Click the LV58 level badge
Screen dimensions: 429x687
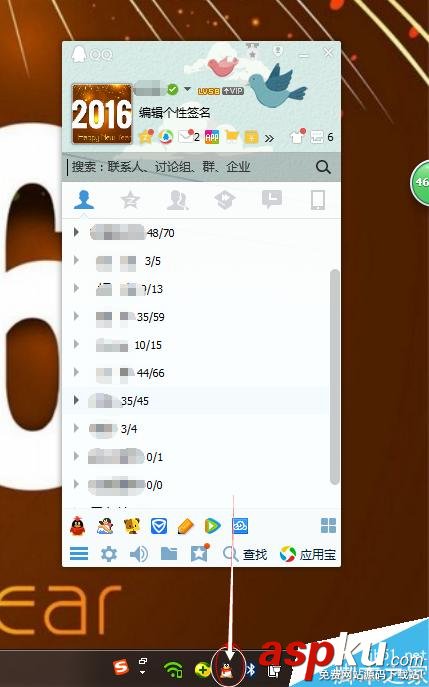tap(209, 91)
